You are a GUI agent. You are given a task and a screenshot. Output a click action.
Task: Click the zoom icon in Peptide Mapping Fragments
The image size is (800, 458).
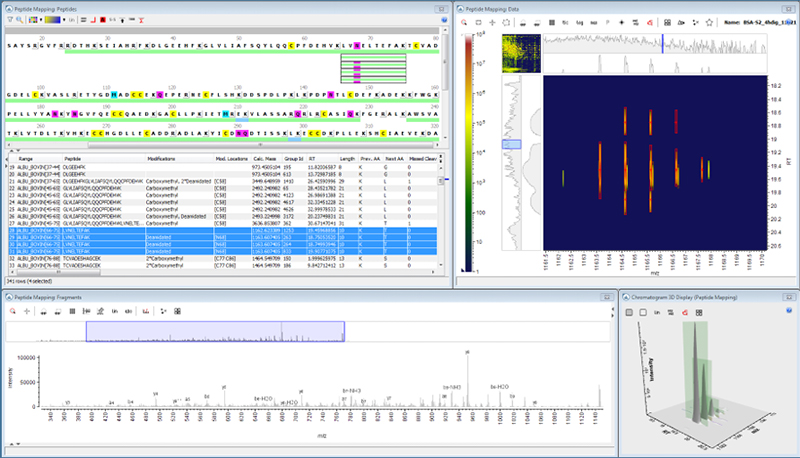pos(11,311)
